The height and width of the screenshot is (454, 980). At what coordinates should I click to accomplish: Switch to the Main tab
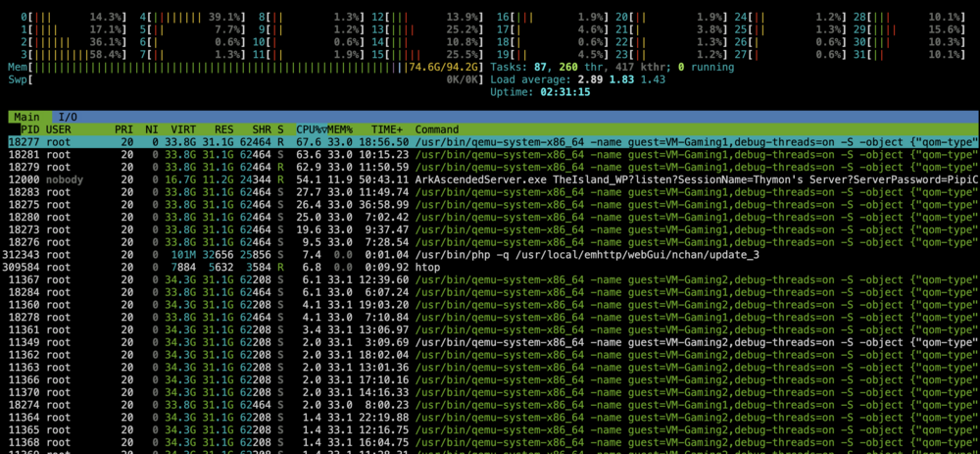tap(24, 117)
